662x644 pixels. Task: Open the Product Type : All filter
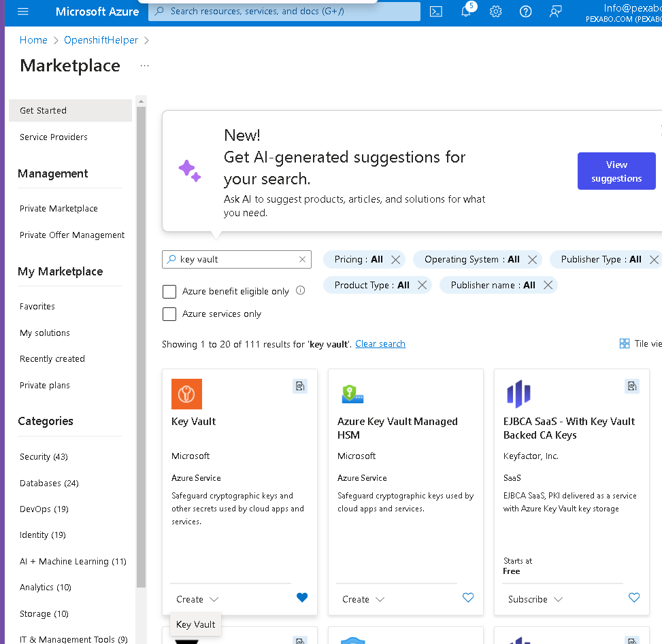(x=371, y=286)
